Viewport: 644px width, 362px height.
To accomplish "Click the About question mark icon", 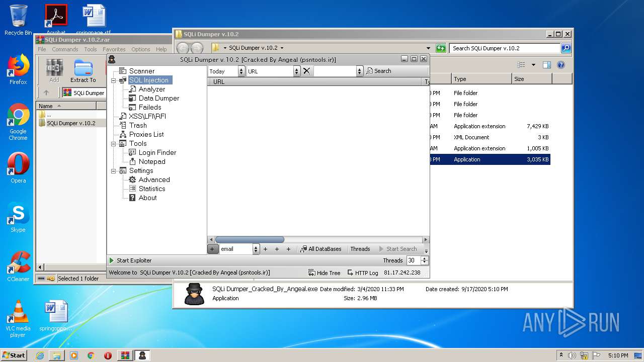I will pos(132,198).
